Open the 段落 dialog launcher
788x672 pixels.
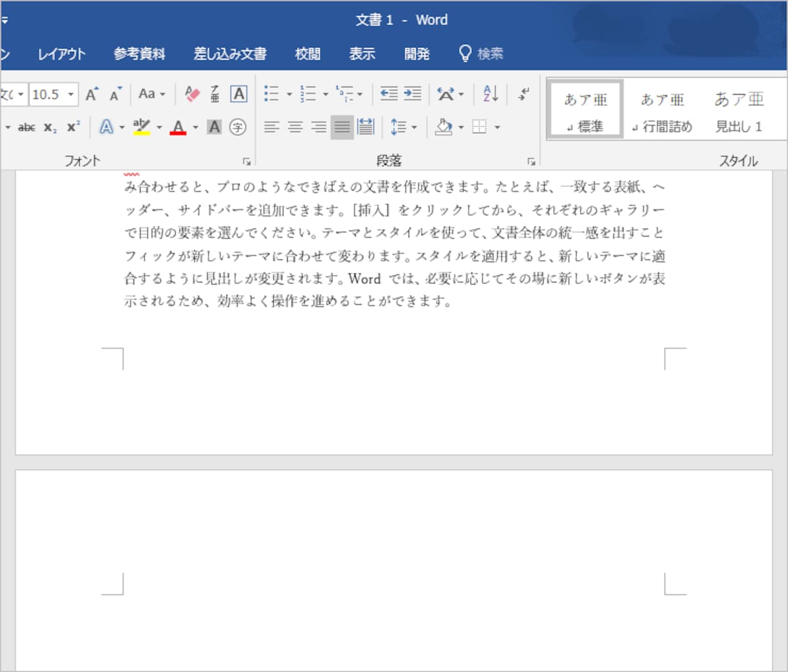point(531,161)
